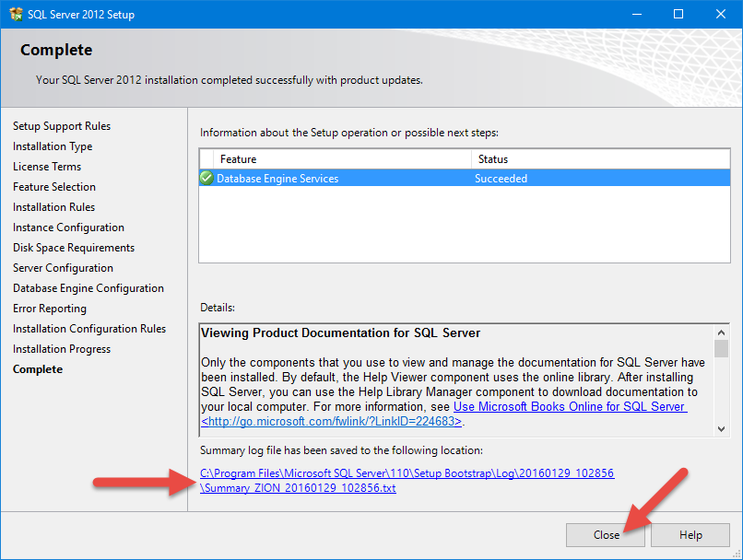
Task: Select the Server Configuration step
Action: click(63, 268)
